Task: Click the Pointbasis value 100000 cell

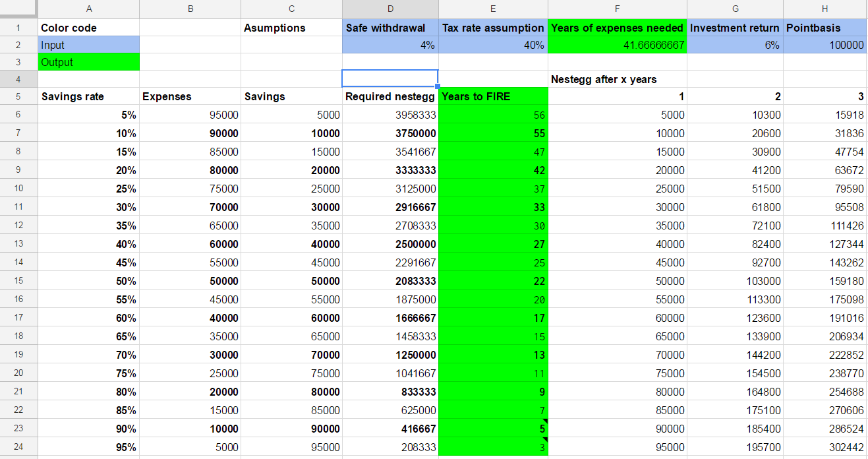Action: [x=825, y=45]
